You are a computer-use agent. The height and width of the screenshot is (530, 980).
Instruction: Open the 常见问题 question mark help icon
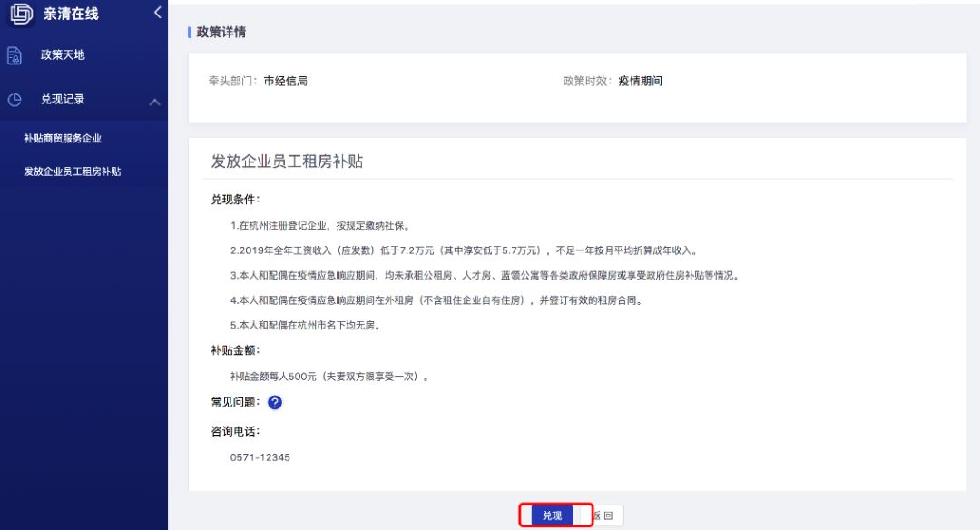pos(275,402)
